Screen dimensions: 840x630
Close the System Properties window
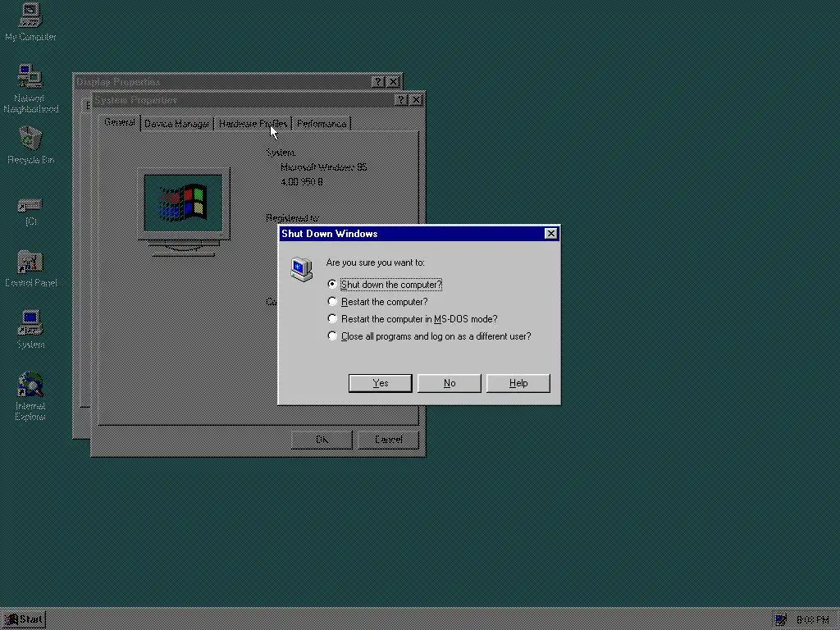tap(416, 100)
